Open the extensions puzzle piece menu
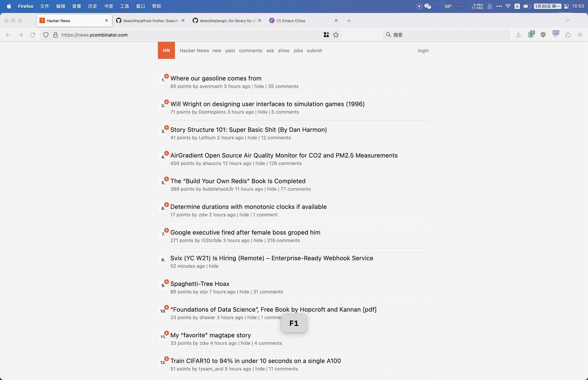The image size is (588, 380). pos(568,35)
